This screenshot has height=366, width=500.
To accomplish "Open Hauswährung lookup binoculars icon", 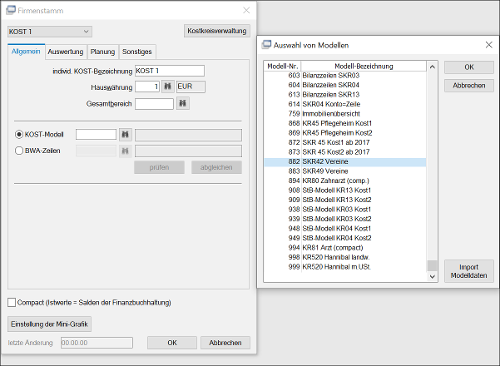I will (168, 87).
